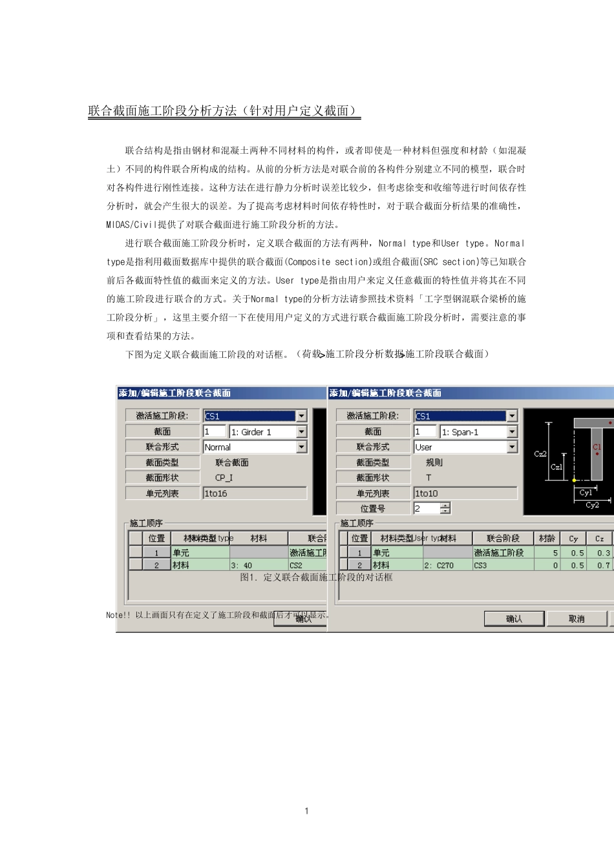Viewport: 614px width, 868px height.
Task: Click the 截面形状 label in the right dialog
Action: (373, 478)
